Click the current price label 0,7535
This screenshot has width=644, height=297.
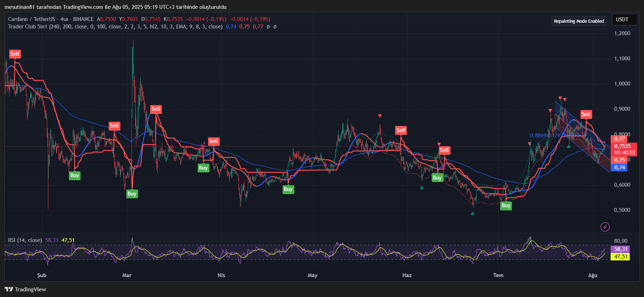(x=623, y=146)
